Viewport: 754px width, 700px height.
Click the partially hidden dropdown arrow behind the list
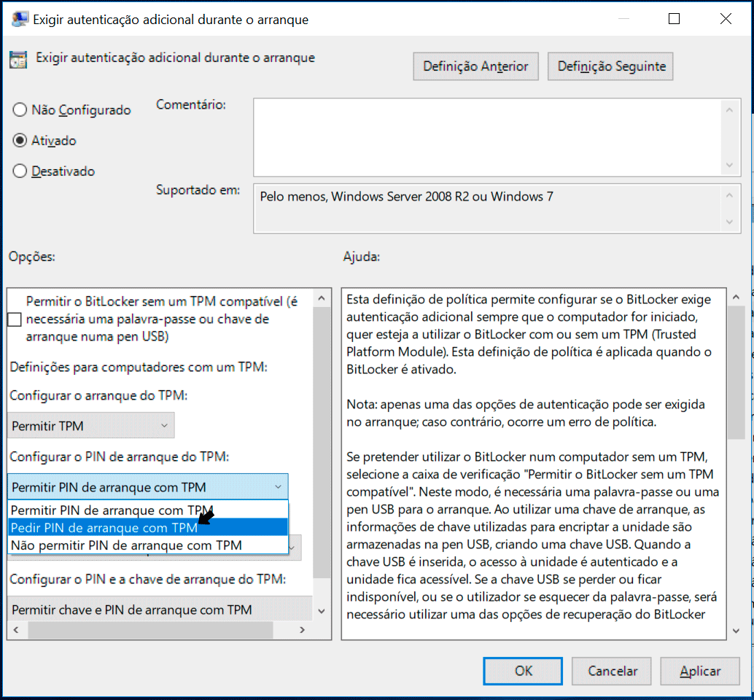pos(292,548)
